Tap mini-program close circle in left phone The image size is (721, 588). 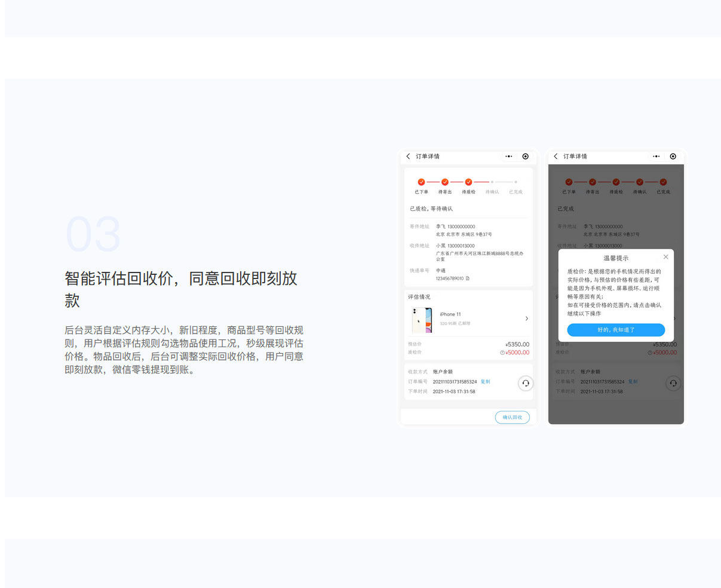[x=526, y=157]
